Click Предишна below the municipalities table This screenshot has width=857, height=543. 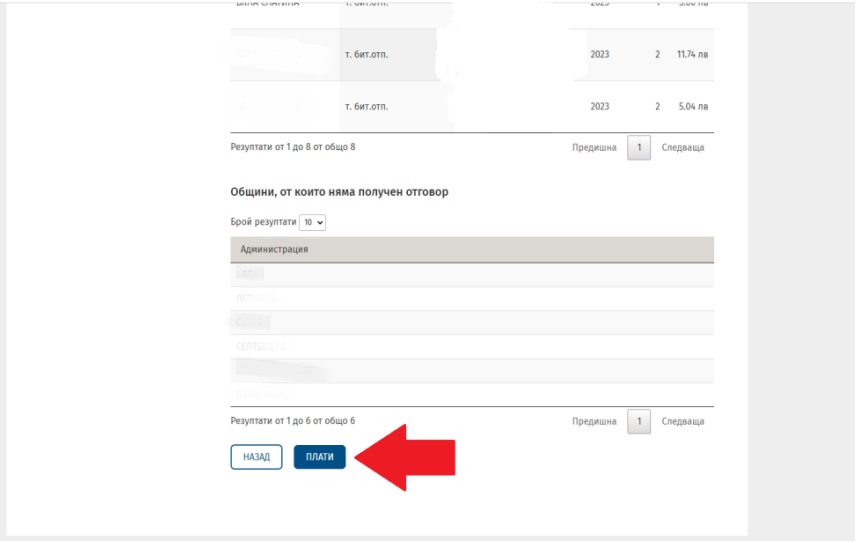click(594, 422)
